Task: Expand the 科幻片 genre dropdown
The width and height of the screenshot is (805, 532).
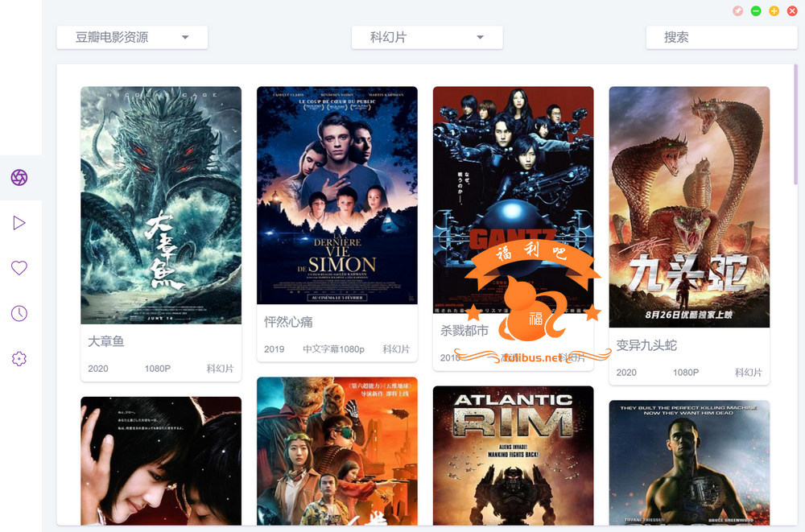Action: pyautogui.click(x=427, y=38)
